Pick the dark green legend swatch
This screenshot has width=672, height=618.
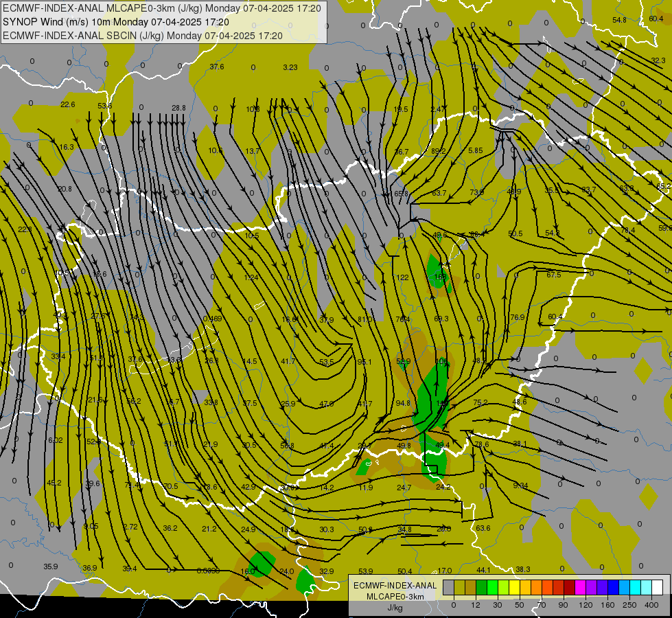point(482,587)
